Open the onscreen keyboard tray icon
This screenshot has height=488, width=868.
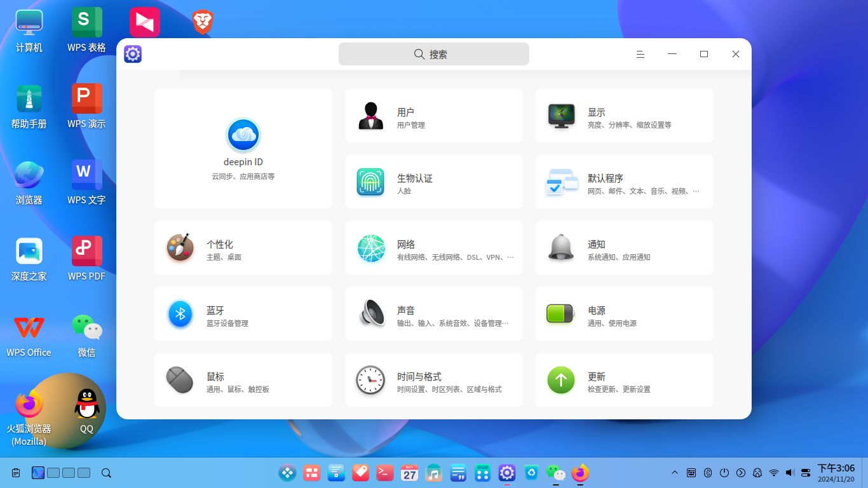pyautogui.click(x=691, y=473)
